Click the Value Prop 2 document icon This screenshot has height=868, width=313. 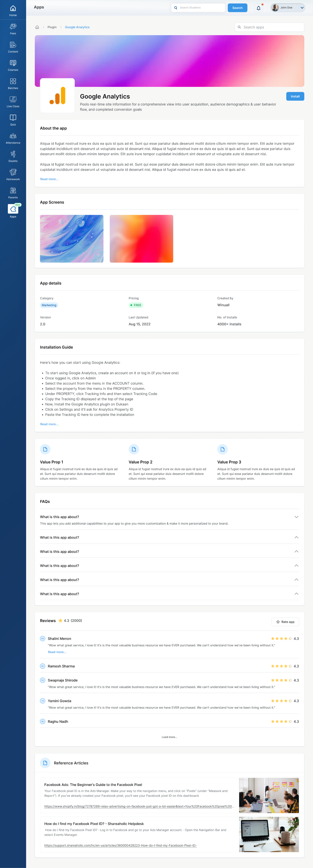coord(134,449)
